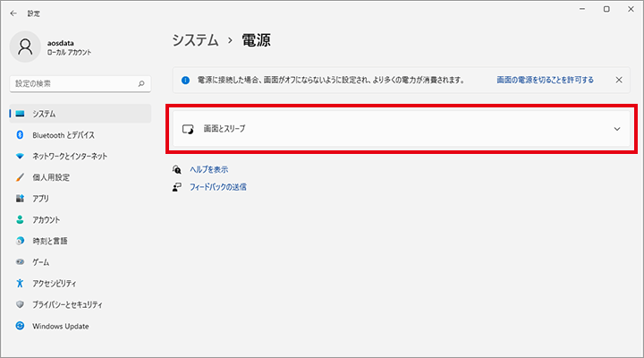Click the back arrow in the title bar
The image size is (644, 358).
13,13
